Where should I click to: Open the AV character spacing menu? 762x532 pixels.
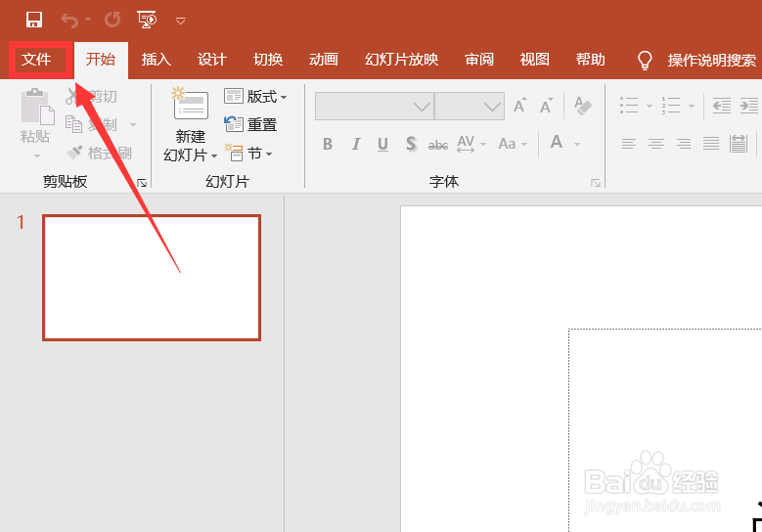[x=471, y=144]
